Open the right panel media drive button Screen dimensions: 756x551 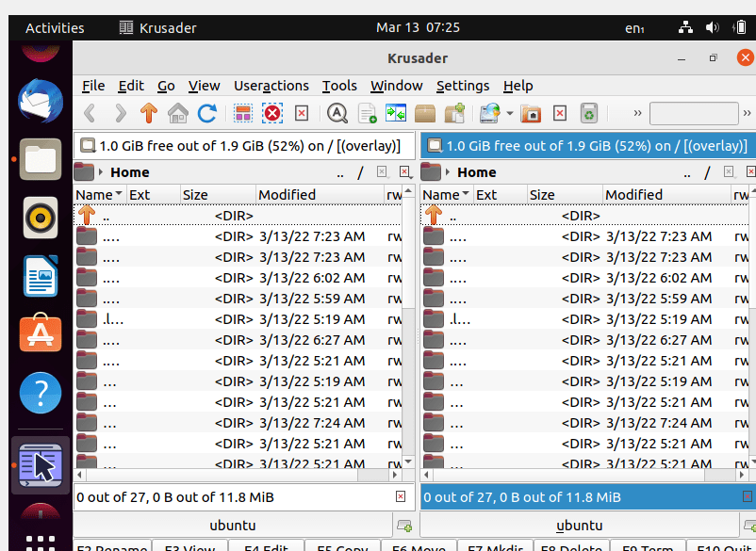(435, 145)
